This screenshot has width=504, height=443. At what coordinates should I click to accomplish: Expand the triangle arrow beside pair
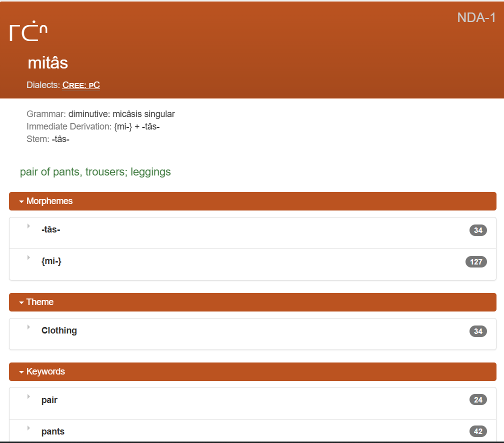(x=28, y=396)
